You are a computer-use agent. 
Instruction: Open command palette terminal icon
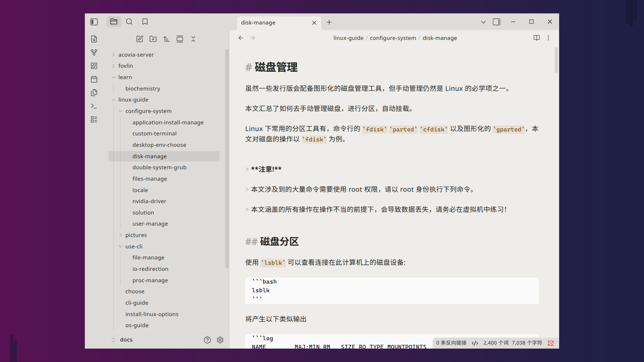click(94, 106)
